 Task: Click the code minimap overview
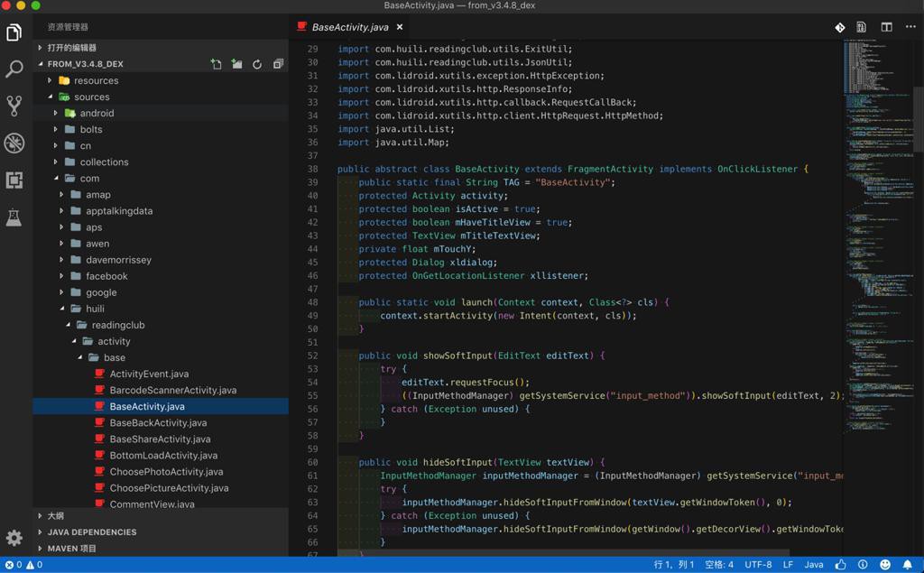pos(878,236)
